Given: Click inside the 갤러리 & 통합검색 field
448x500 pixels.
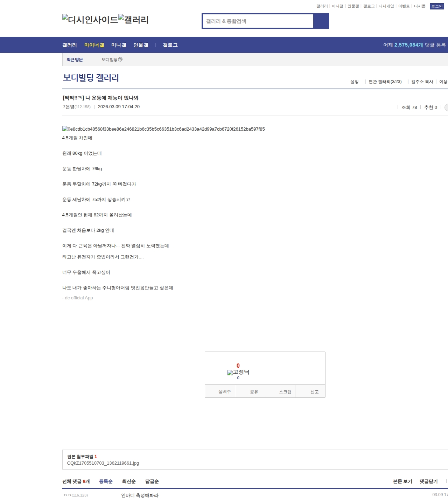Looking at the screenshot, I should pos(258,21).
